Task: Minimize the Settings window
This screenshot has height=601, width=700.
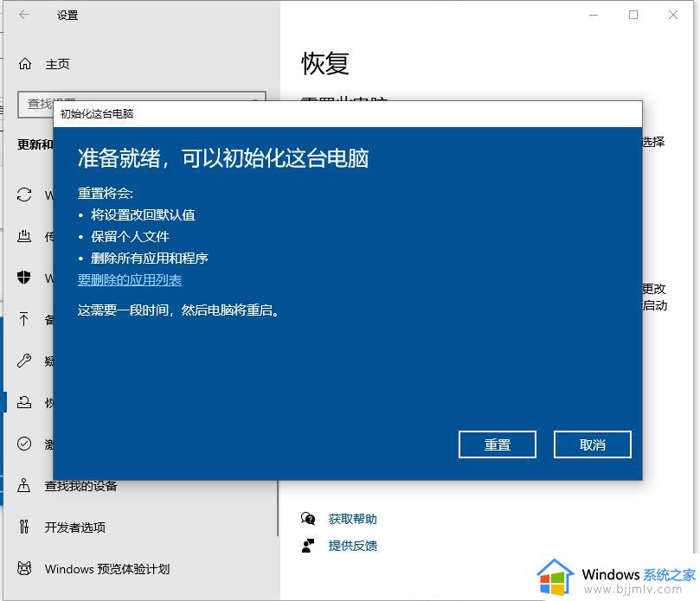Action: tap(594, 15)
